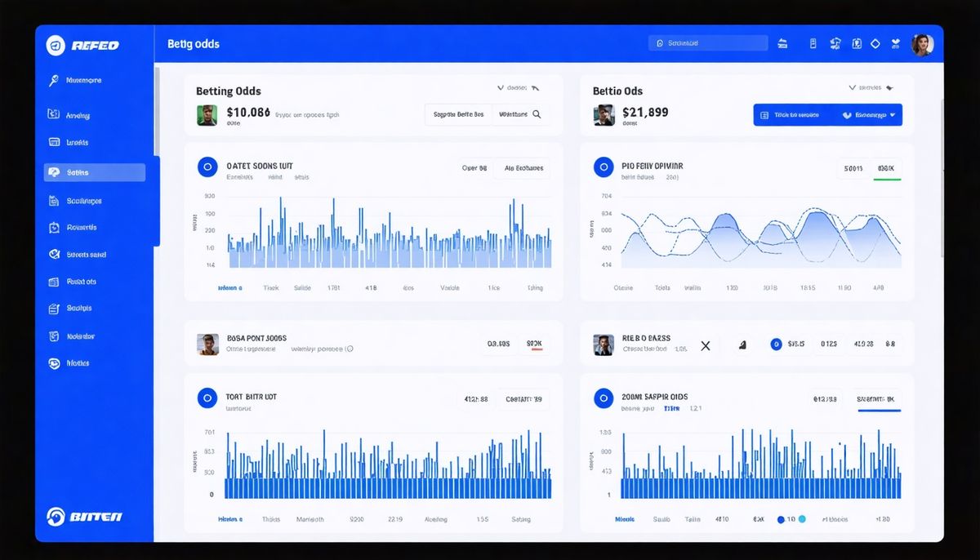Expand the chevron dropdown at top of $21,899 card
The height and width of the screenshot is (560, 980).
point(853,87)
